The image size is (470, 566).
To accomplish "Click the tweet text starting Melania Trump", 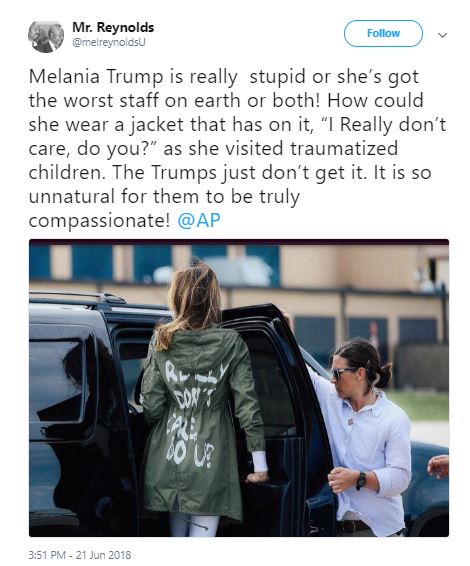I will [x=237, y=148].
